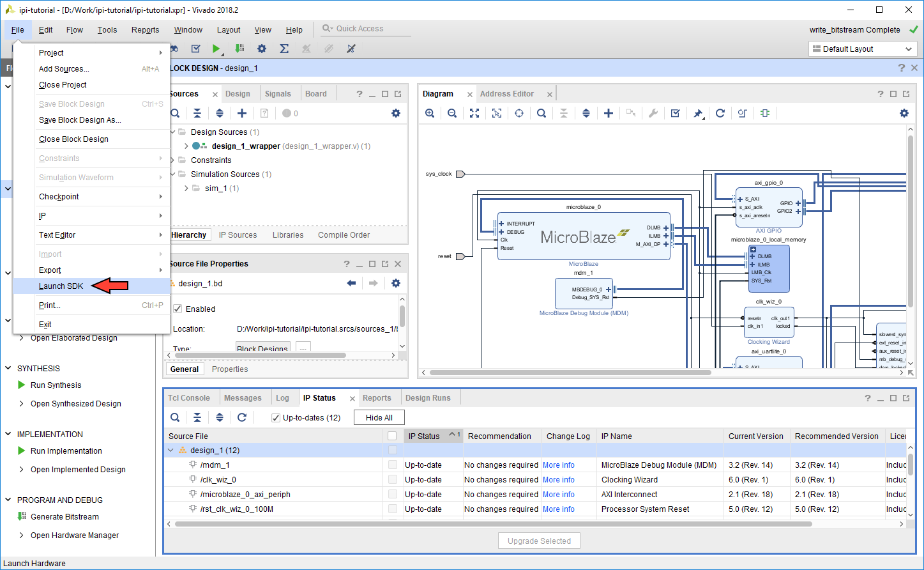The height and width of the screenshot is (570, 924).
Task: Click the Hide All button
Action: point(379,418)
